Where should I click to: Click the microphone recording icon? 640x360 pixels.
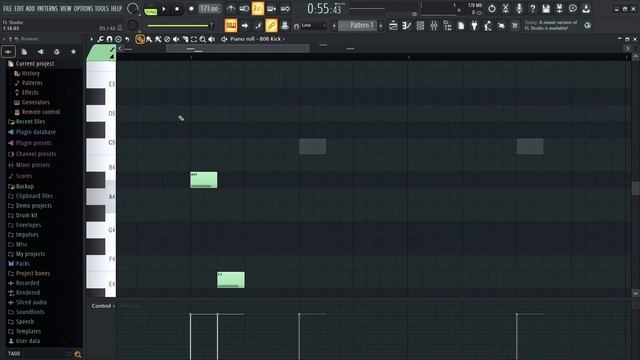519,9
